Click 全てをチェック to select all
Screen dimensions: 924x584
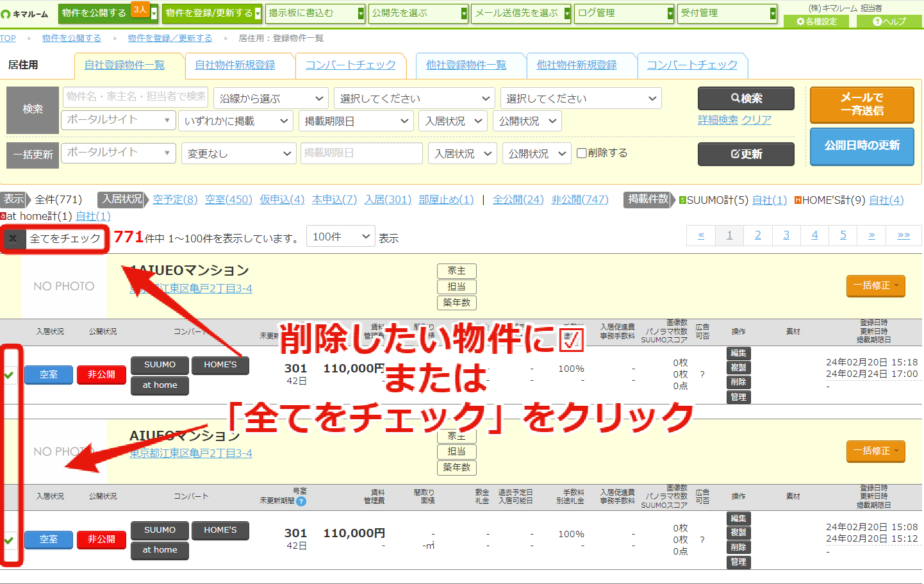pyautogui.click(x=65, y=238)
